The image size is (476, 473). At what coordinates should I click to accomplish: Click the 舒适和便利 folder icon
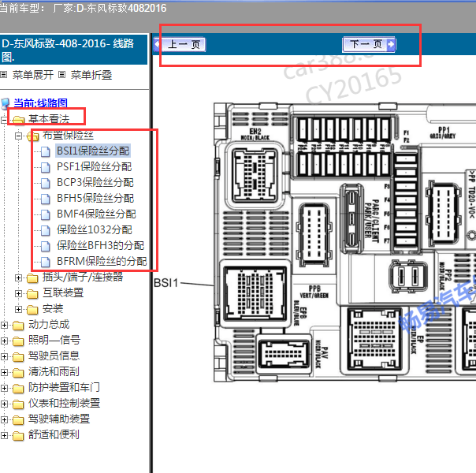pos(18,436)
